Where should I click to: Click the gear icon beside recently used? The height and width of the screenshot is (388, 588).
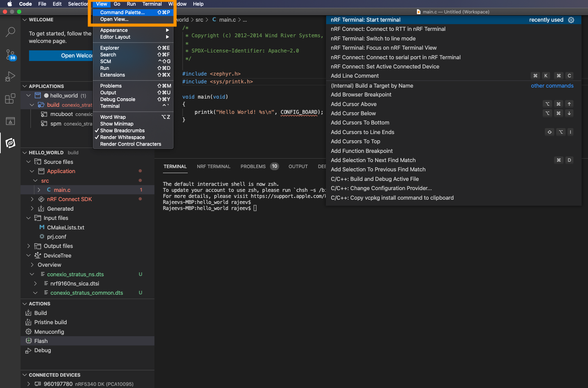click(x=571, y=20)
